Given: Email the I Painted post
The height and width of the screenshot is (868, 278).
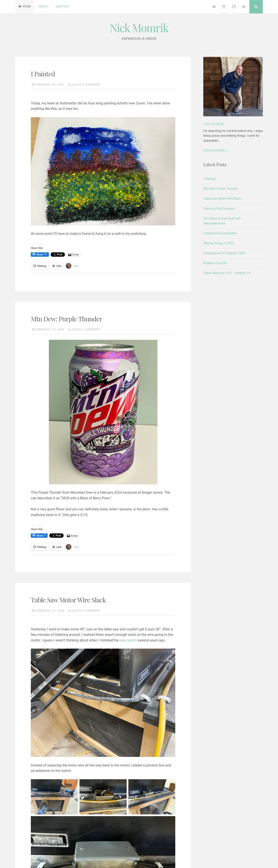Looking at the screenshot, I should coord(73,254).
